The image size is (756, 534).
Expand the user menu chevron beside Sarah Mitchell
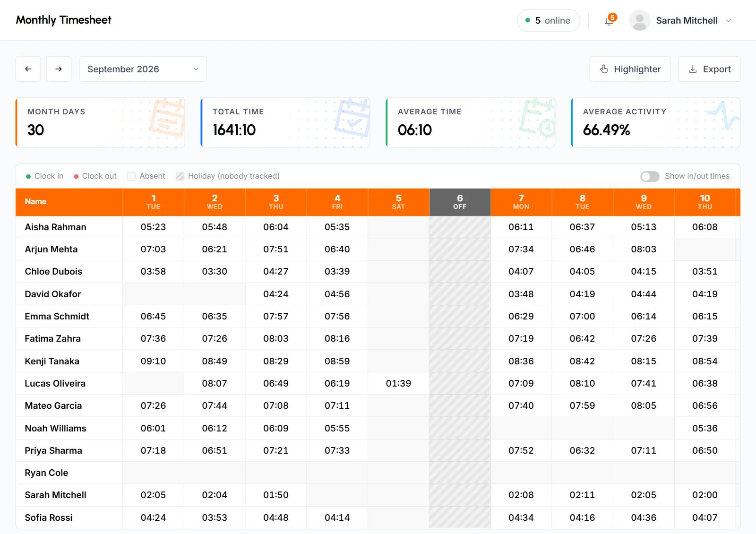click(729, 20)
